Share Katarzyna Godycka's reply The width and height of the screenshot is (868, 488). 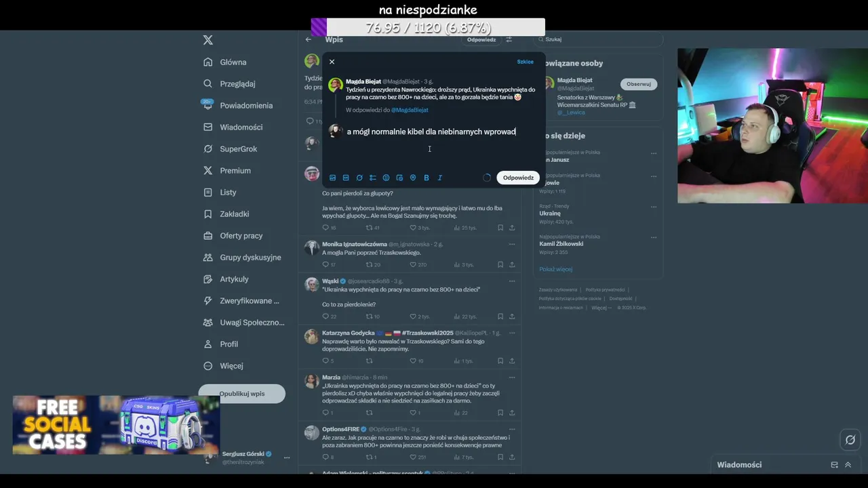pyautogui.click(x=512, y=361)
